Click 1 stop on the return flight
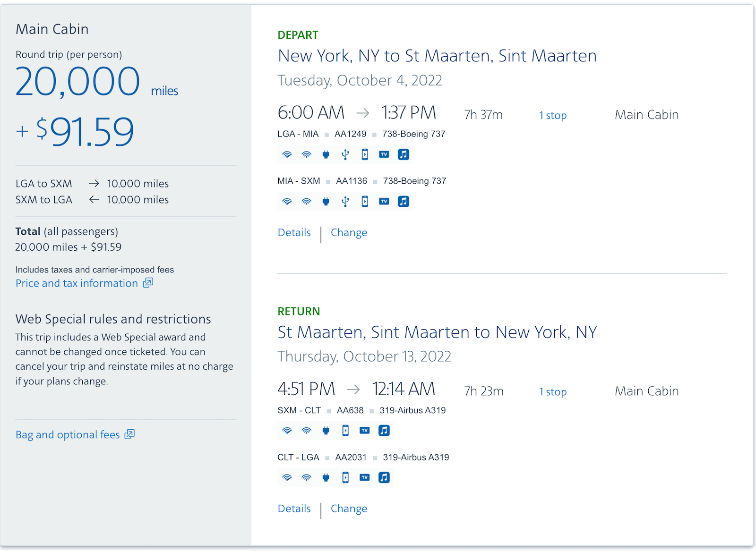 click(x=552, y=391)
